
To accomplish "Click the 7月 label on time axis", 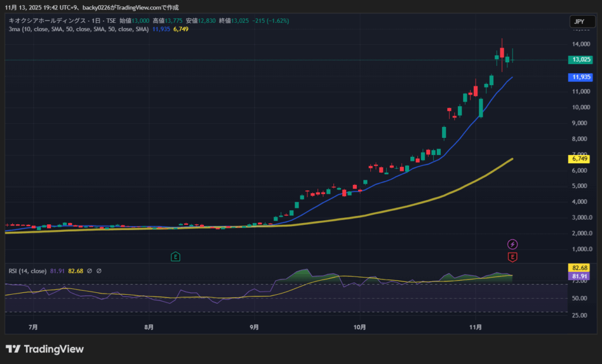I will [x=33, y=326].
